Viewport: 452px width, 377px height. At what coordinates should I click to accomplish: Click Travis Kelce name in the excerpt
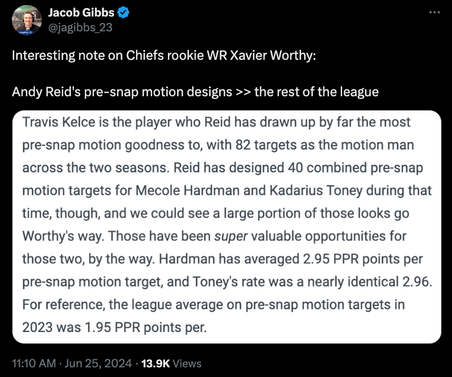click(59, 122)
